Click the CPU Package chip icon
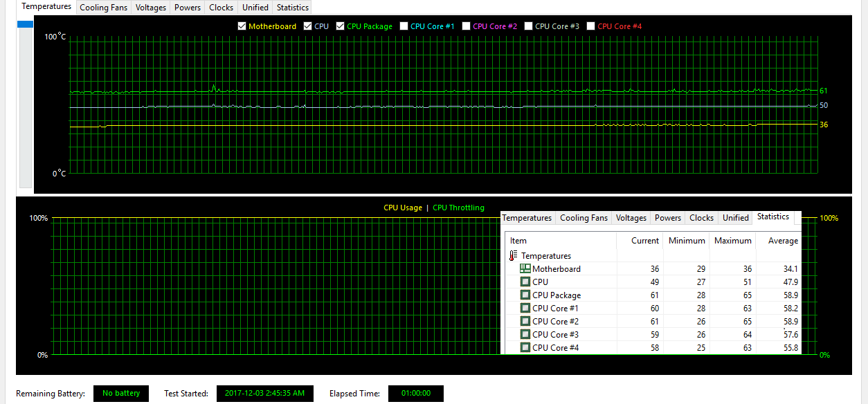Image resolution: width=868 pixels, height=404 pixels. [x=525, y=295]
